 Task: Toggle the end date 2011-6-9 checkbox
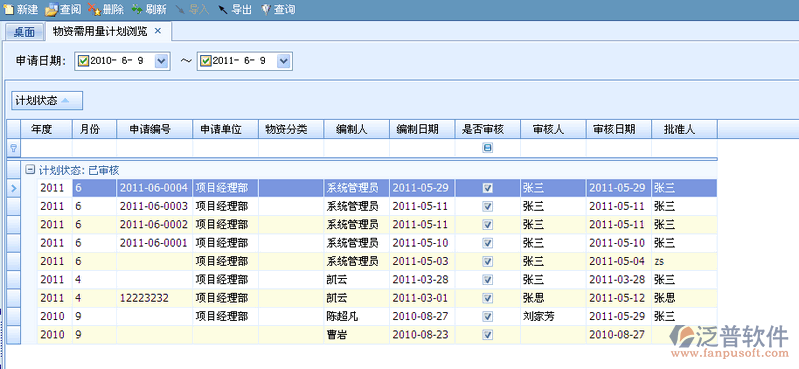click(x=206, y=61)
